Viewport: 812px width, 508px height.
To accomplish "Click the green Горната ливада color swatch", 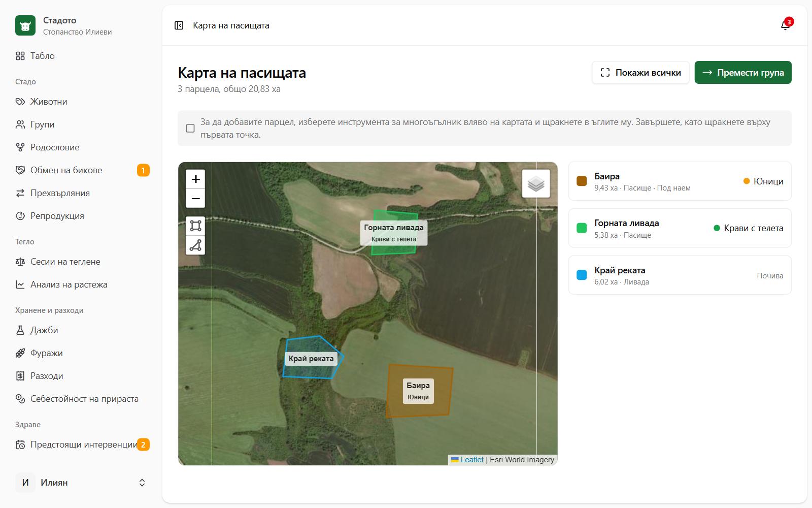I will click(x=582, y=228).
